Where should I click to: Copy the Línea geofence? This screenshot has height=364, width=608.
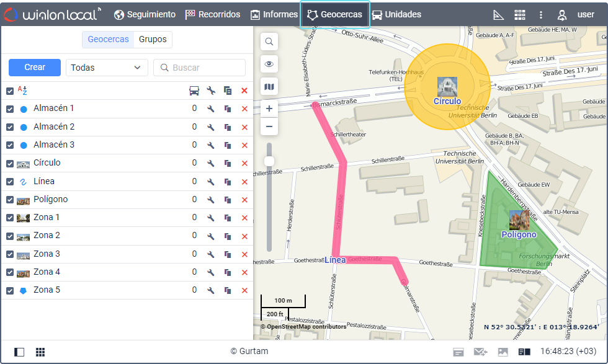[228, 182]
